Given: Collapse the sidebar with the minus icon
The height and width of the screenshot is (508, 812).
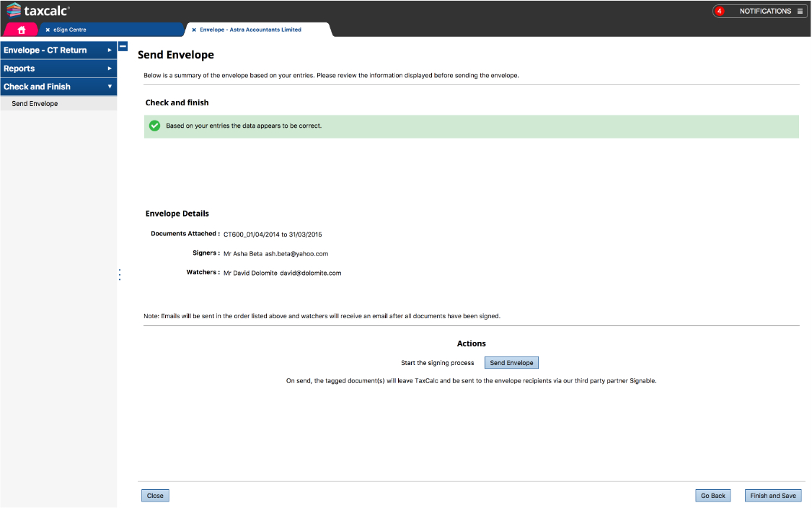Looking at the screenshot, I should click(x=123, y=46).
